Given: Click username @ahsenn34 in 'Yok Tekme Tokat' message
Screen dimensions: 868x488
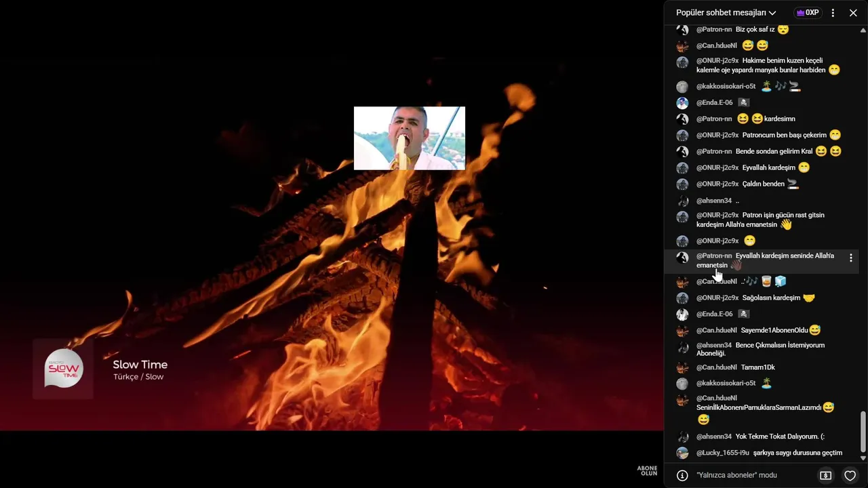Looking at the screenshot, I should point(714,436).
